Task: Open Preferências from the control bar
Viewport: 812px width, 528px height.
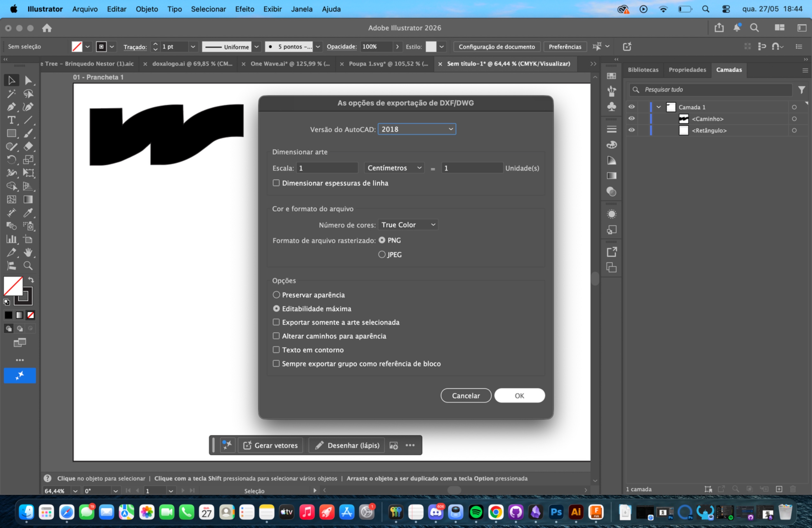Action: click(565, 47)
